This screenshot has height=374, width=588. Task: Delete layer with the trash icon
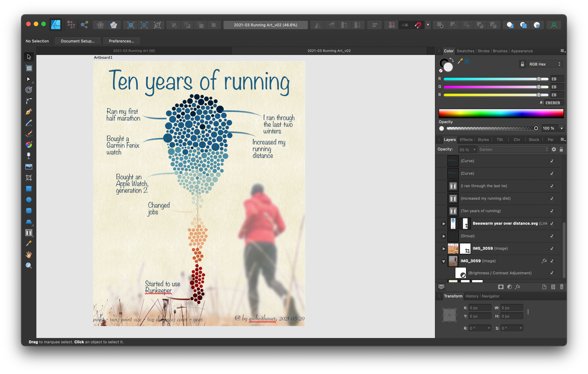(x=561, y=287)
